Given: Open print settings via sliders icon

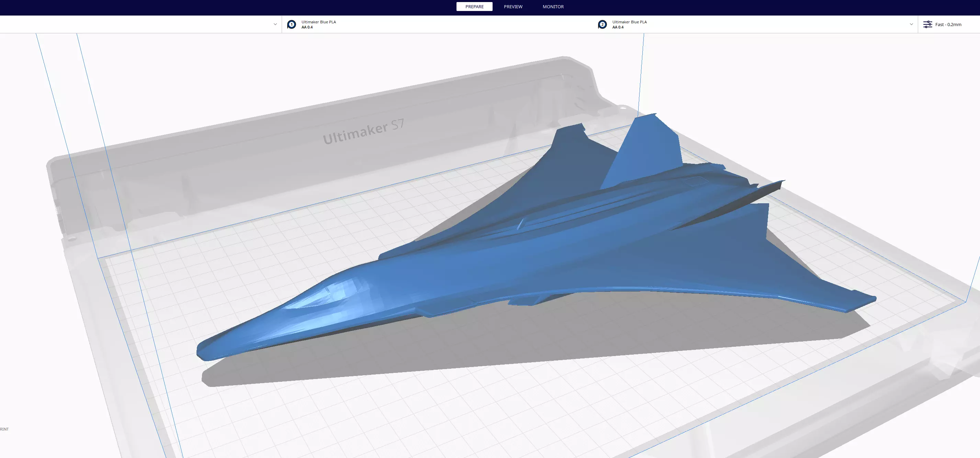Looking at the screenshot, I should (927, 24).
